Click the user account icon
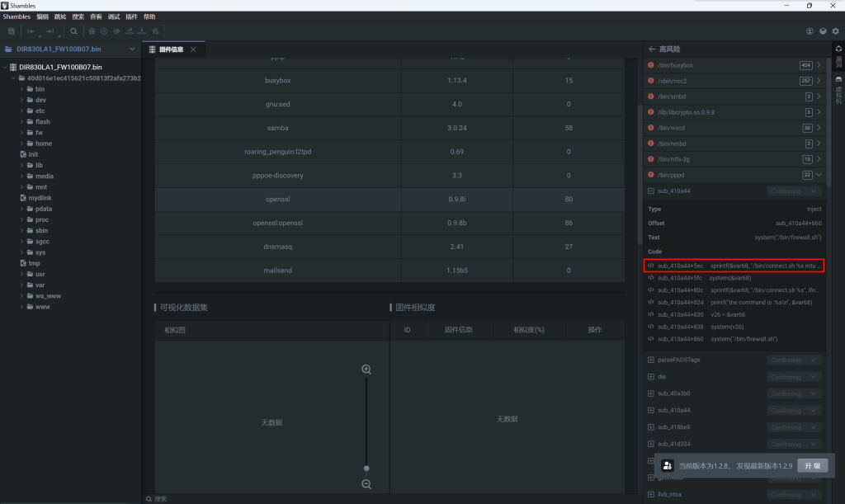This screenshot has height=504, width=845. tap(810, 31)
